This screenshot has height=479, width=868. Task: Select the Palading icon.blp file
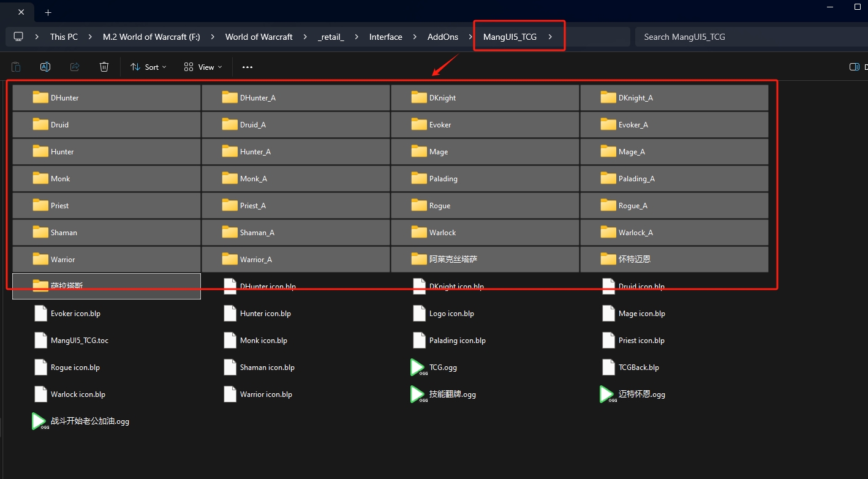pos(485,340)
